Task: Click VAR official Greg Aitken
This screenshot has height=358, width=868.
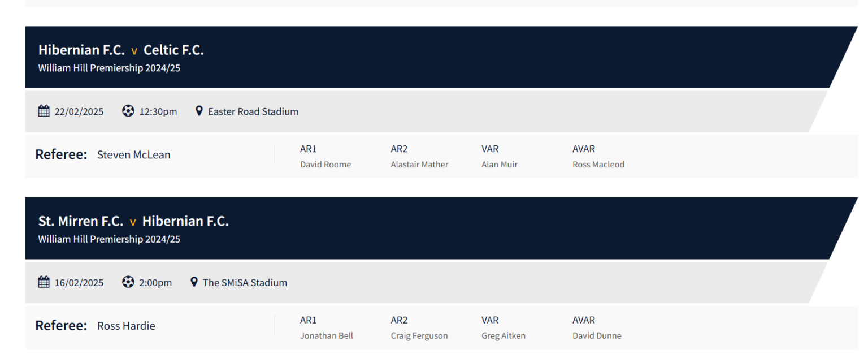Action: coord(504,335)
